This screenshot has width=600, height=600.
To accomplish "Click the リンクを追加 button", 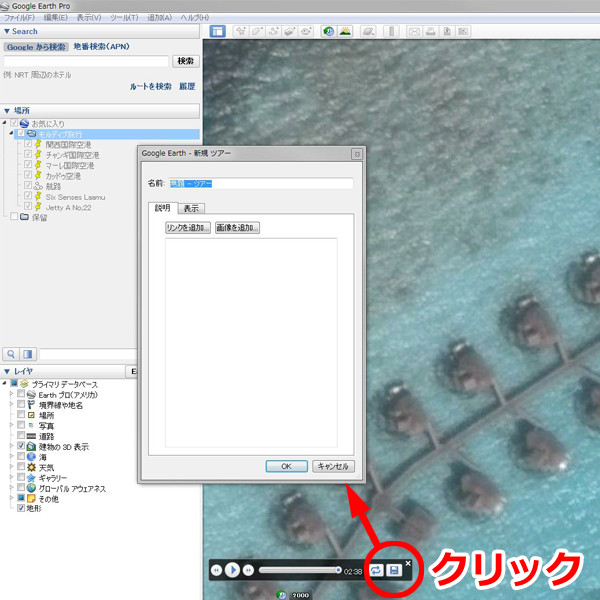I will [188, 228].
